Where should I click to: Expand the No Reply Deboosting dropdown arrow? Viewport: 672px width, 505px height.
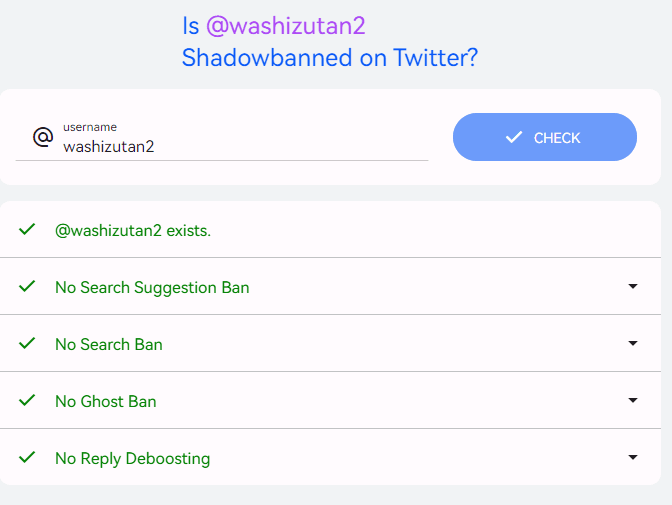(633, 457)
